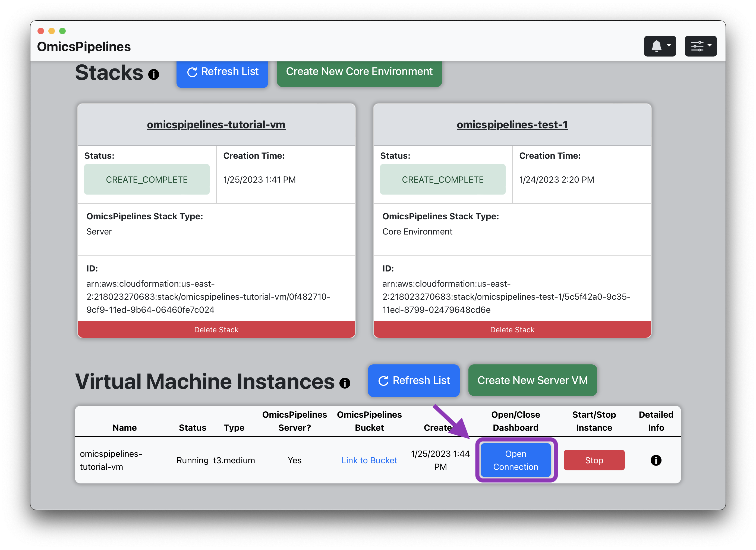Refresh the Virtual Machine Instances list
The height and width of the screenshot is (550, 756).
(414, 380)
